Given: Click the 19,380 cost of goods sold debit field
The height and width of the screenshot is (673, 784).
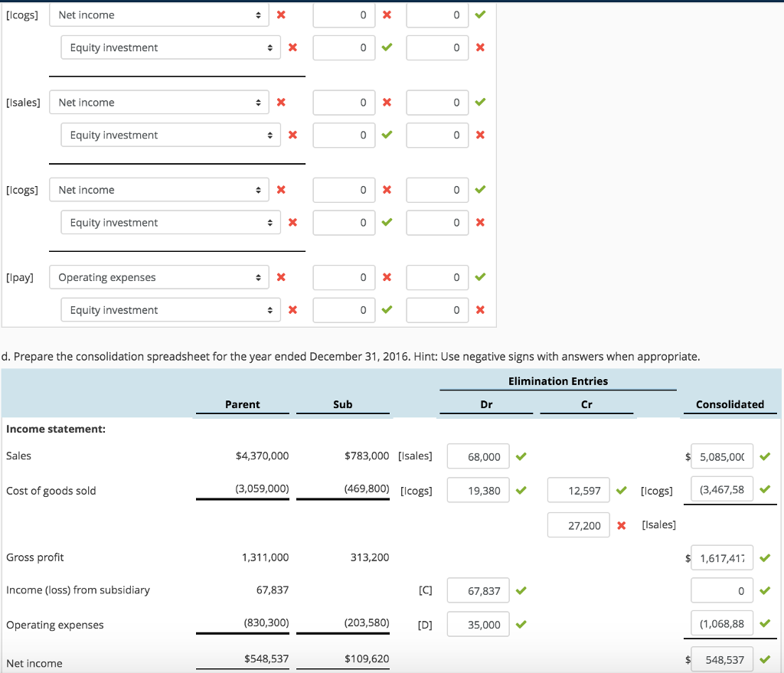Looking at the screenshot, I should (478, 490).
